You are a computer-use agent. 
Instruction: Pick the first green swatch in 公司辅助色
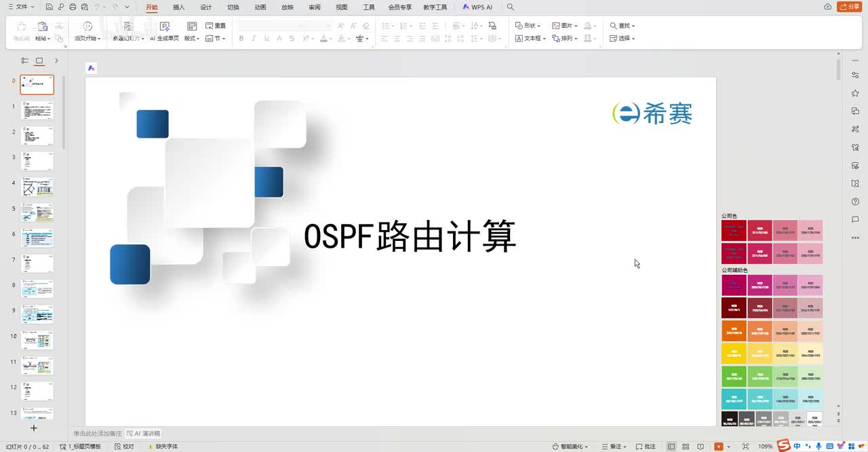point(734,377)
